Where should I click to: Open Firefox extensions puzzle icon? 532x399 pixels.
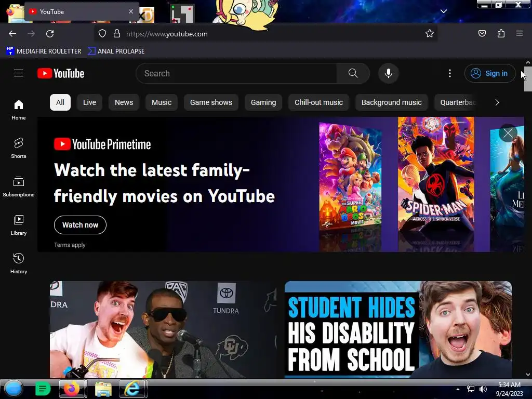(x=501, y=34)
